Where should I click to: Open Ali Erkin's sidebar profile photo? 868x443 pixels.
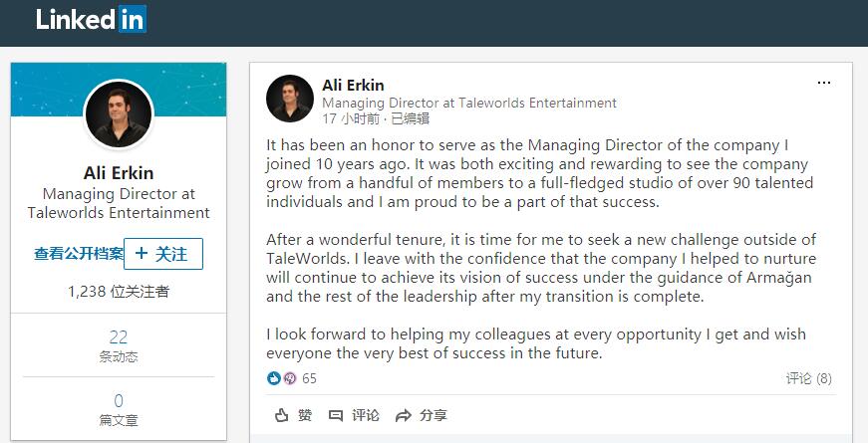click(119, 115)
